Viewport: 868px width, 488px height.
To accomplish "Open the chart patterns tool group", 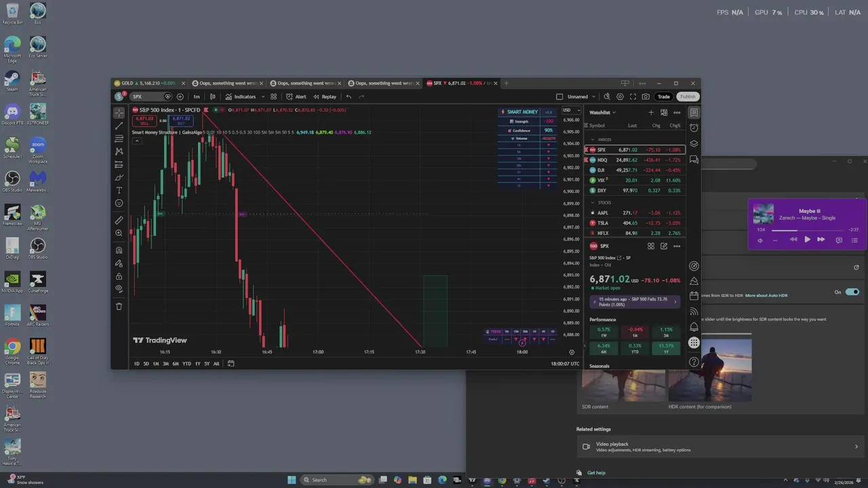I will [x=119, y=151].
